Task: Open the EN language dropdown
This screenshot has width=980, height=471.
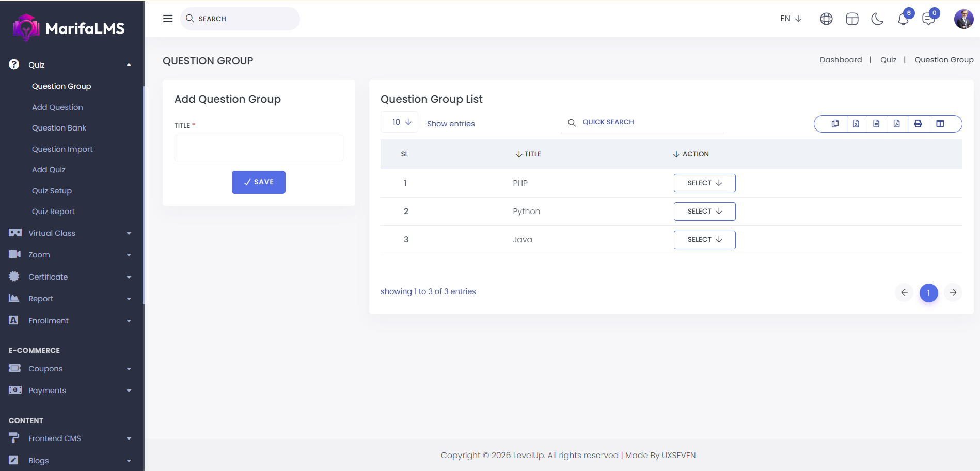Action: pos(791,19)
